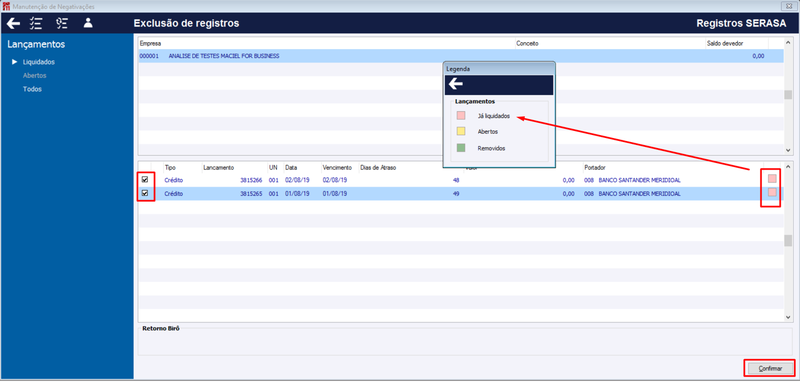This screenshot has width=800, height=383.
Task: Click the company list scrollbar thumb
Action: pos(788,95)
